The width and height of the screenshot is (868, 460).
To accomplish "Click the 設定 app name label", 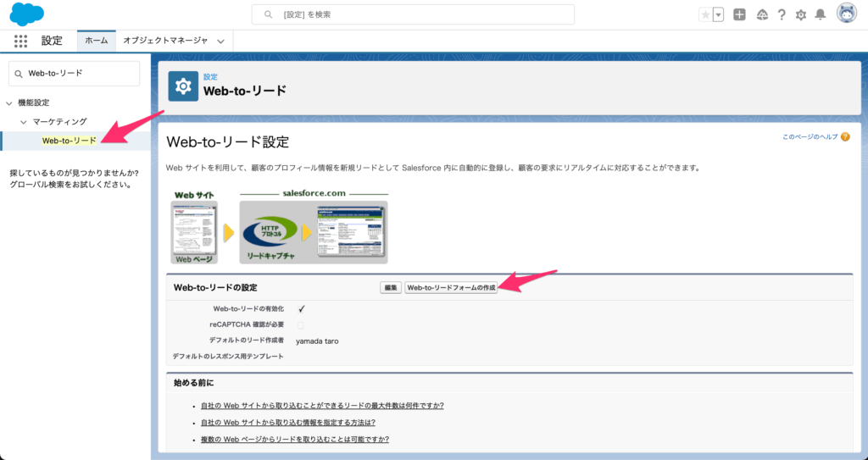I will [x=52, y=41].
